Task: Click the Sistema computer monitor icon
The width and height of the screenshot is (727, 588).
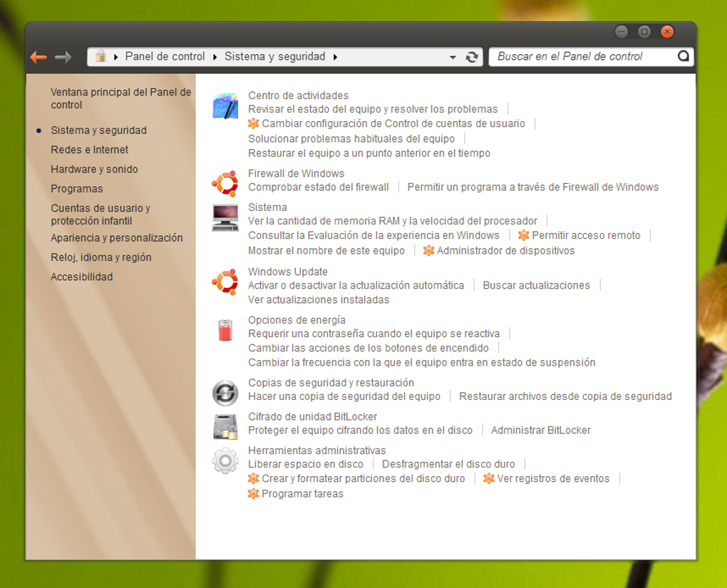Action: tap(225, 217)
